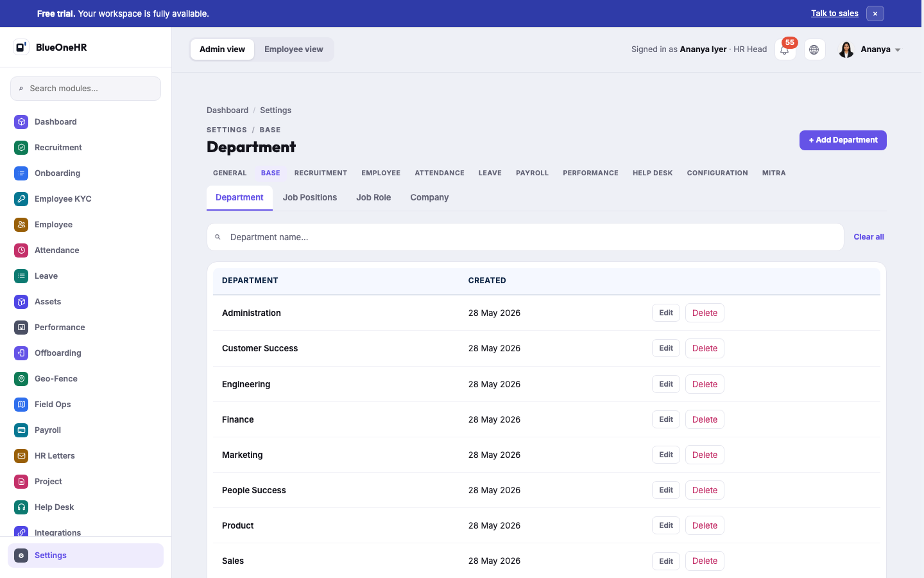Image resolution: width=924 pixels, height=578 pixels.
Task: Follow the Talk to sales link
Action: (834, 13)
